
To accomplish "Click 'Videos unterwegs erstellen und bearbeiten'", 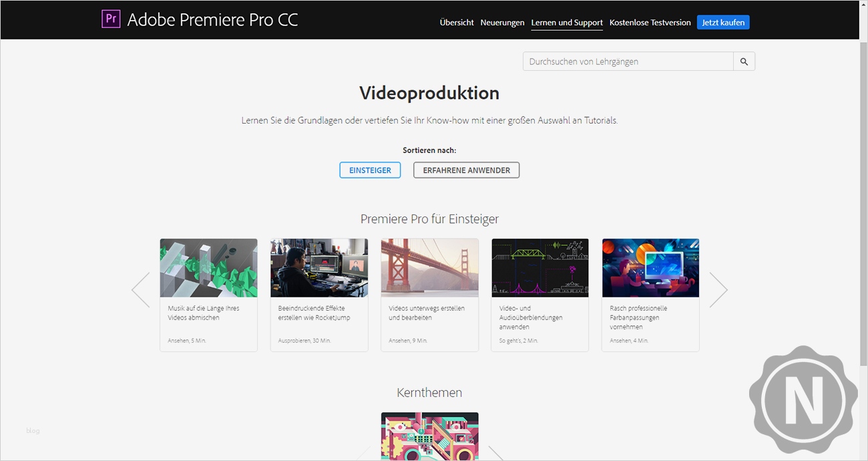I will 427,313.
